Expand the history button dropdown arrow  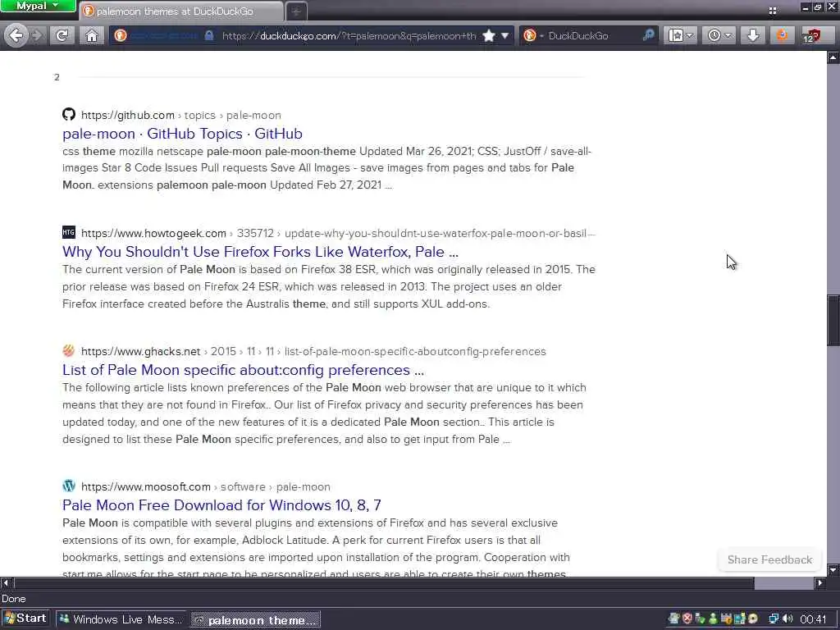[728, 36]
